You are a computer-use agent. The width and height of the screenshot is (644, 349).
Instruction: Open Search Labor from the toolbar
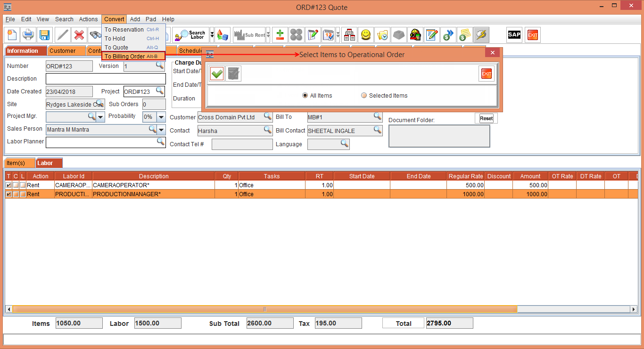[x=190, y=34]
